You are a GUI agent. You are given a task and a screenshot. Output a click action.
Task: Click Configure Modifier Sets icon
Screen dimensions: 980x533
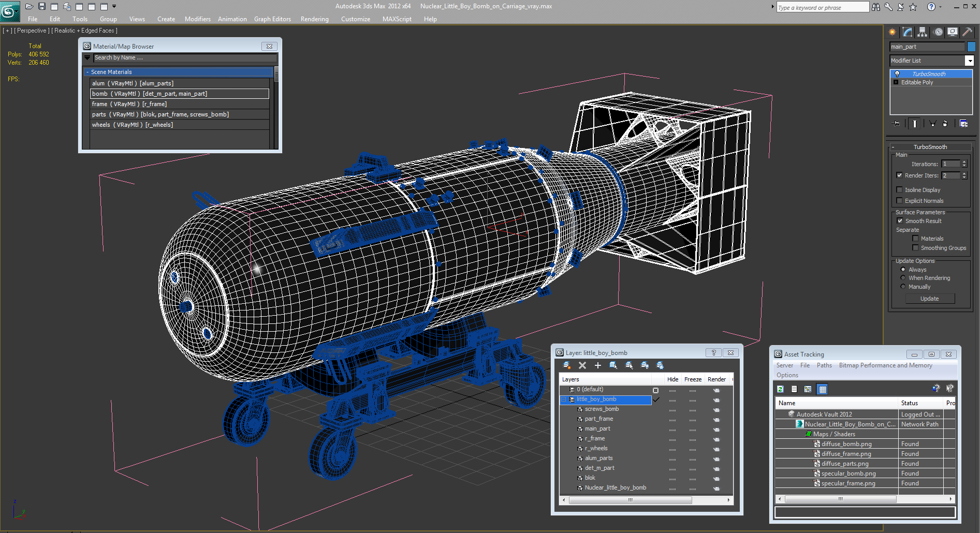(963, 124)
